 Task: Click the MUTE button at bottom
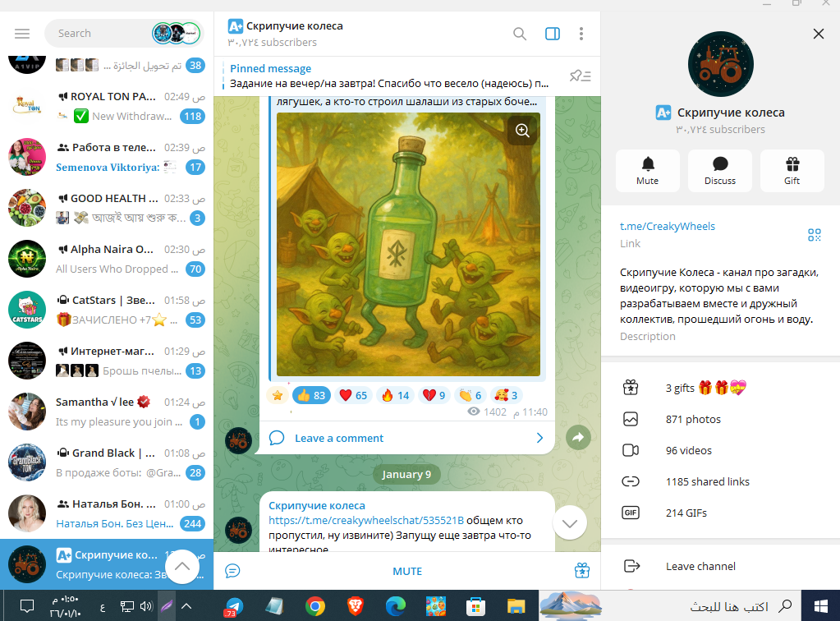pos(407,571)
